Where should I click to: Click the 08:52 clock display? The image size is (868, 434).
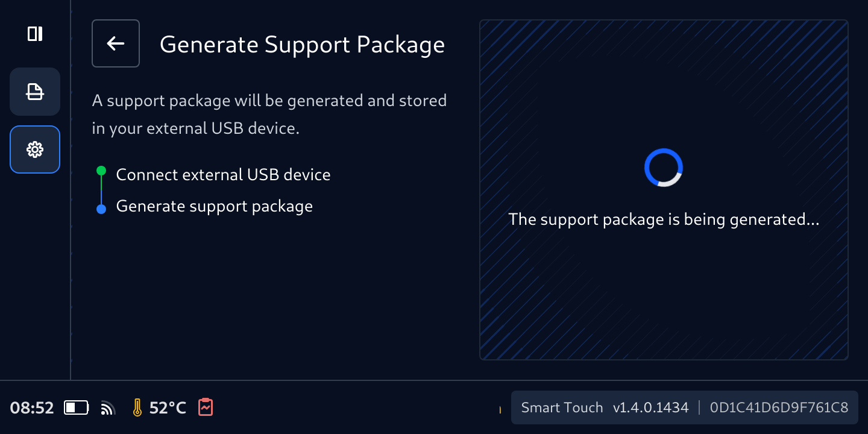click(x=32, y=408)
